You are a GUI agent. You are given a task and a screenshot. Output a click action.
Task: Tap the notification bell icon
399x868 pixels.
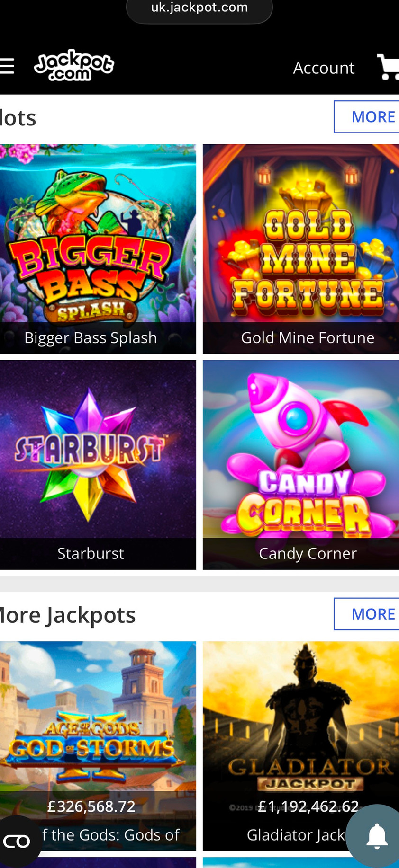coord(377,836)
